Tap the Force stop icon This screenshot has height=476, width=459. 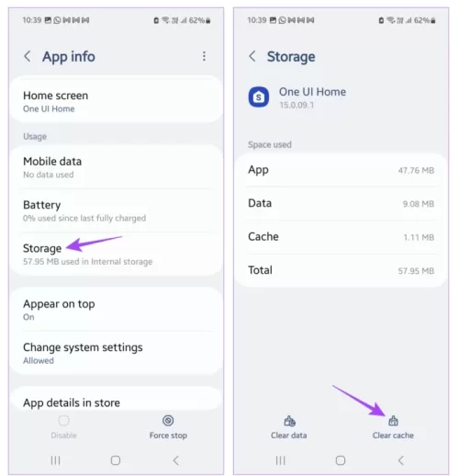coord(168,421)
